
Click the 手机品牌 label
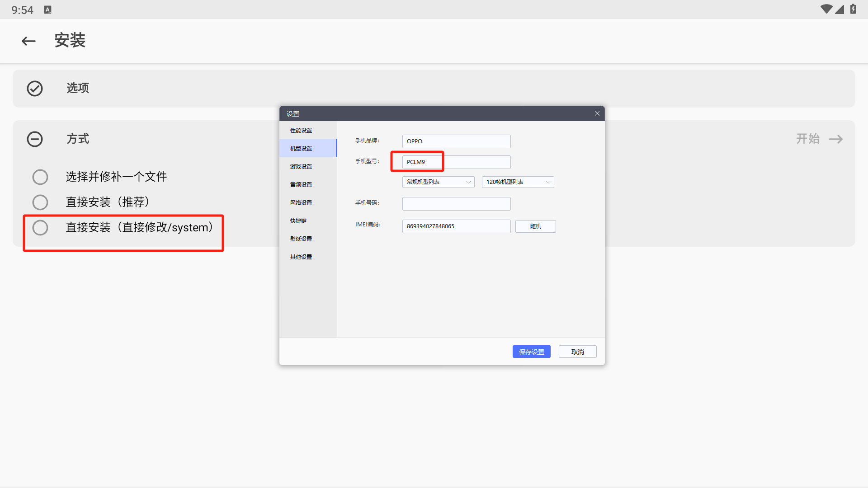(367, 141)
